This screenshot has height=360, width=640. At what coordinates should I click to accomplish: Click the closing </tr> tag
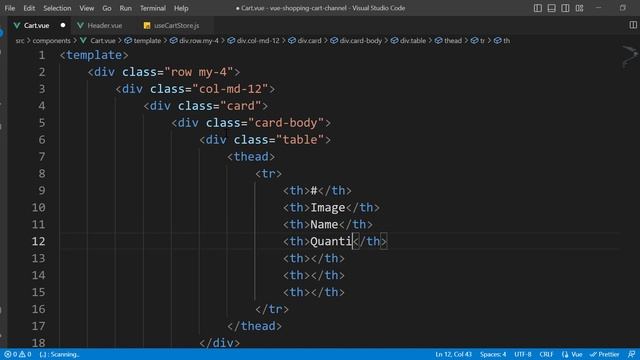click(x=272, y=309)
